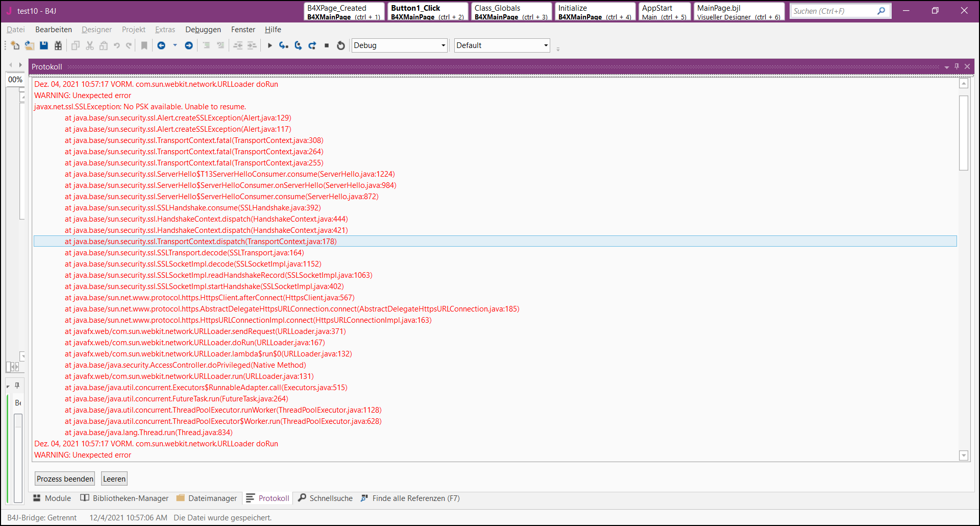This screenshot has width=980, height=526.
Task: Open the toolbar overflow options arrow
Action: [x=558, y=49]
